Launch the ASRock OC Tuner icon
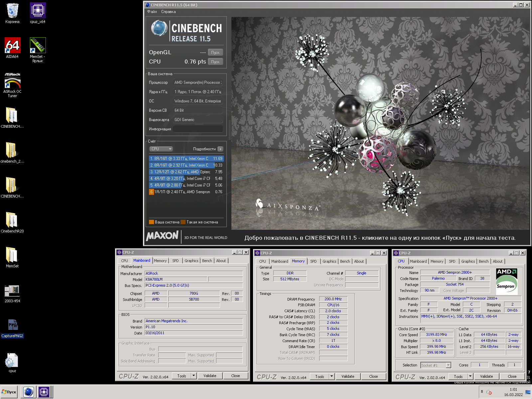The width and height of the screenshot is (532, 399). click(x=12, y=85)
